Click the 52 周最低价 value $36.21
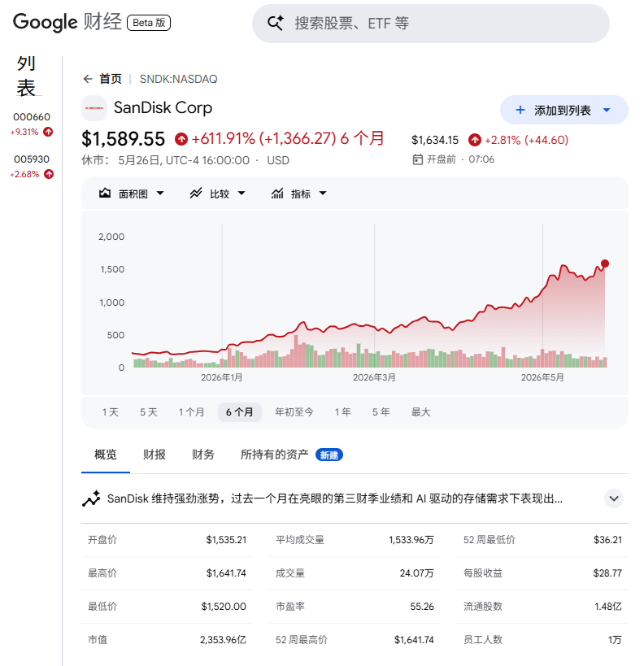The width and height of the screenshot is (644, 666). pos(607,540)
